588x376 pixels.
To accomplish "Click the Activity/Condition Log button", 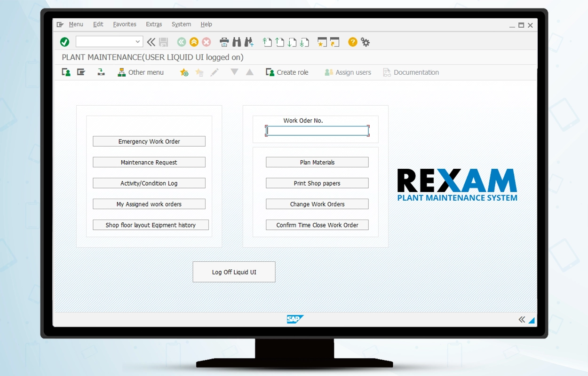I will pyautogui.click(x=149, y=183).
